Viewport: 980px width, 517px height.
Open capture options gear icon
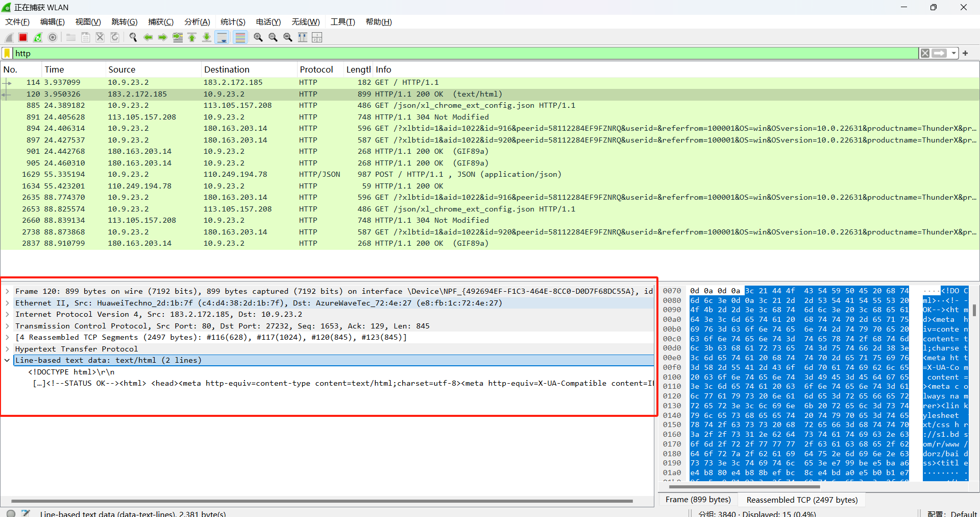(53, 37)
